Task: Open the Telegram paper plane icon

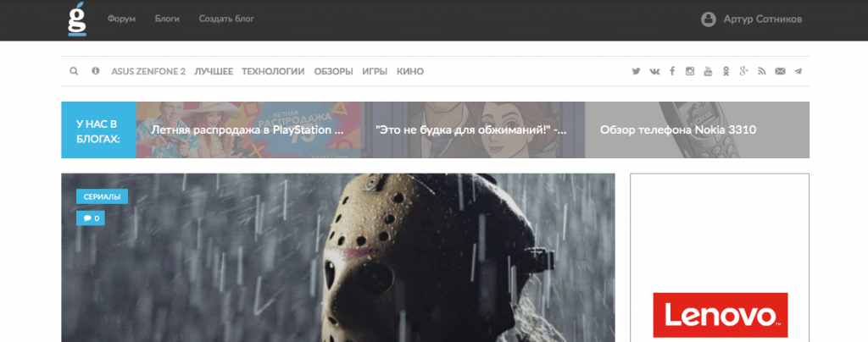Action: coord(798,71)
